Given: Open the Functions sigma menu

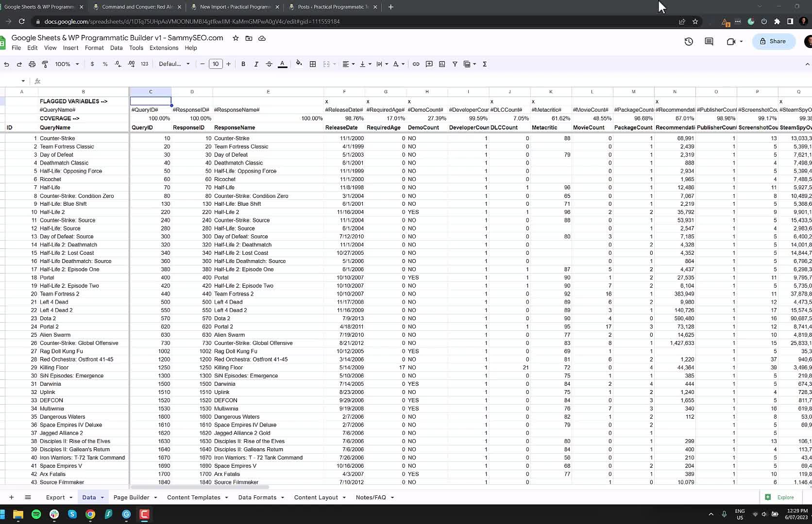Looking at the screenshot, I should click(485, 64).
